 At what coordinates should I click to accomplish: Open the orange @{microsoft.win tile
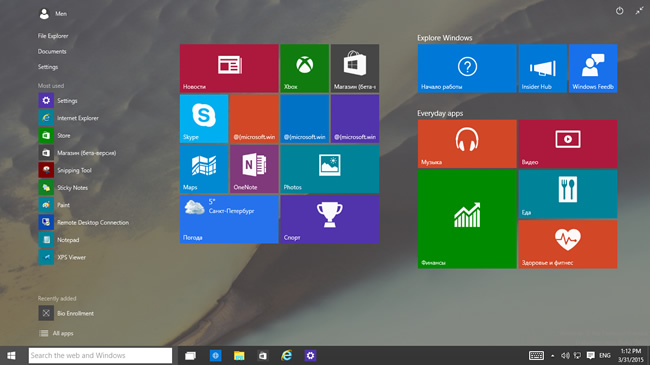[x=254, y=119]
